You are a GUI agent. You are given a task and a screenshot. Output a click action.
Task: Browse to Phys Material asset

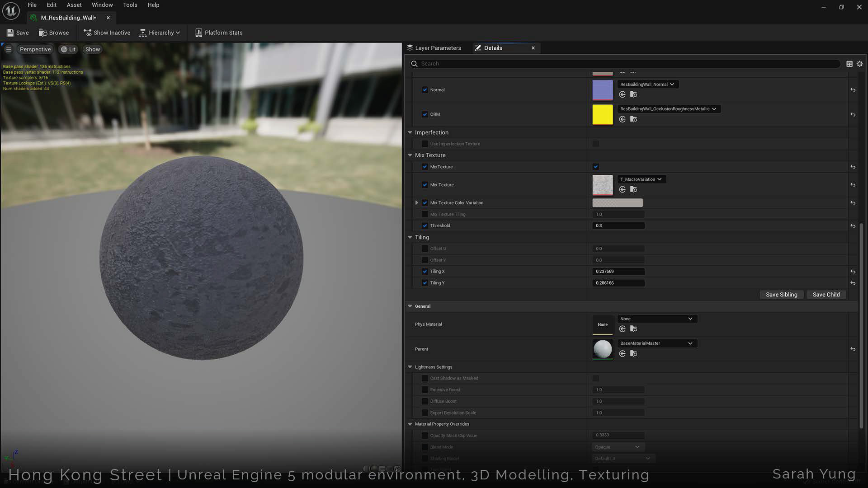pyautogui.click(x=634, y=329)
